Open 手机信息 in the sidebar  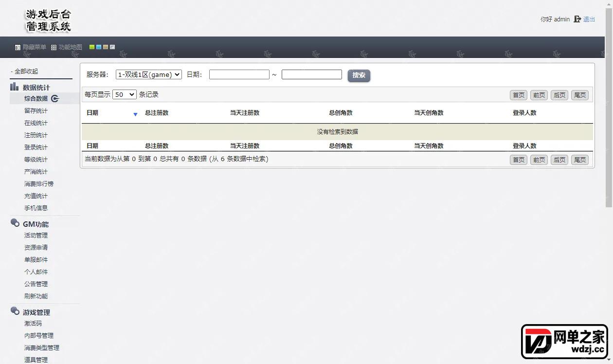[36, 208]
